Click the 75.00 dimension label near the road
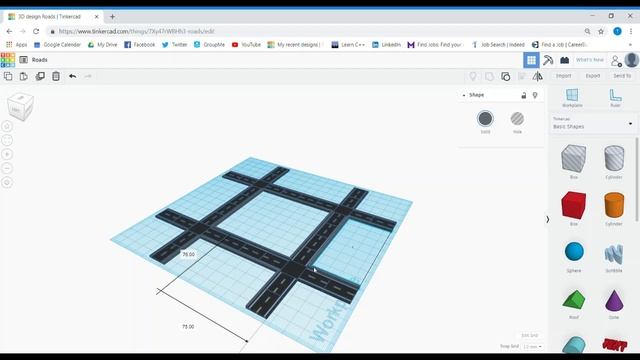Image resolution: width=640 pixels, height=360 pixels. 188,254
